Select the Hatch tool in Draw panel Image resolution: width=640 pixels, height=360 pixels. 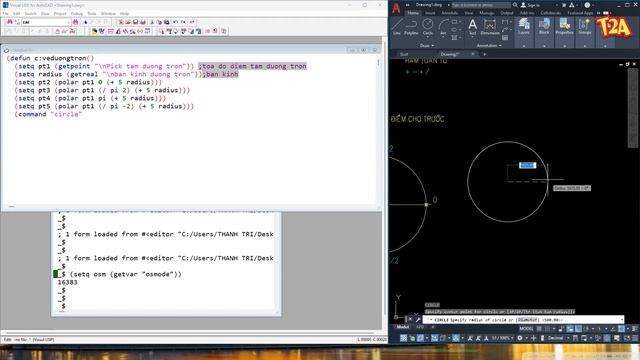454,38
